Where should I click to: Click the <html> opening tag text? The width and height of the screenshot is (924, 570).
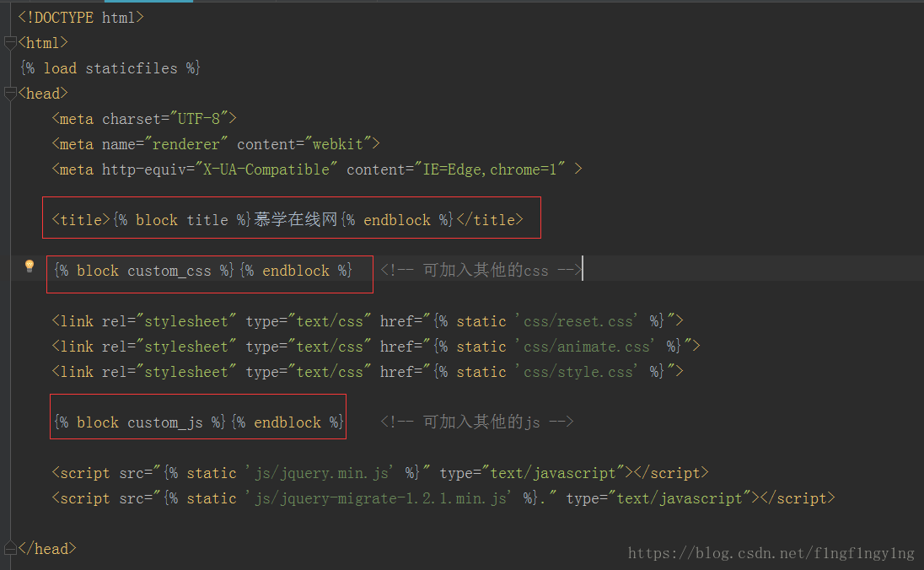point(43,43)
